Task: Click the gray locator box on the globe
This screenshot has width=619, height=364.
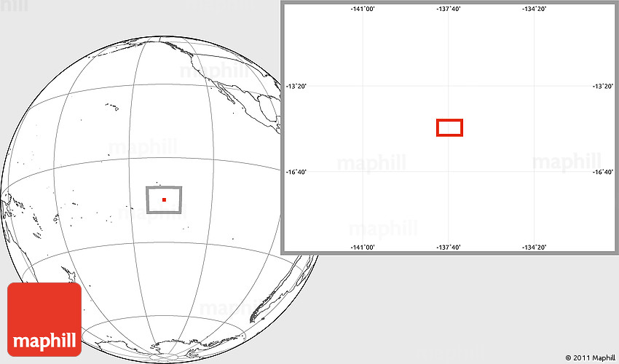Action: tap(164, 199)
